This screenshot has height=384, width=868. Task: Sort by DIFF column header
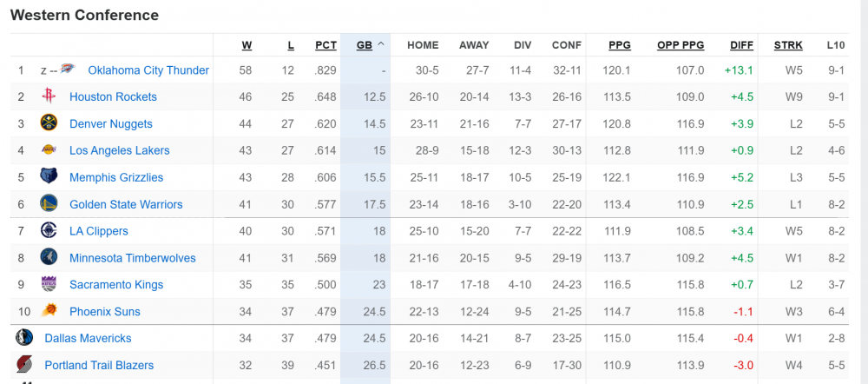tap(741, 45)
